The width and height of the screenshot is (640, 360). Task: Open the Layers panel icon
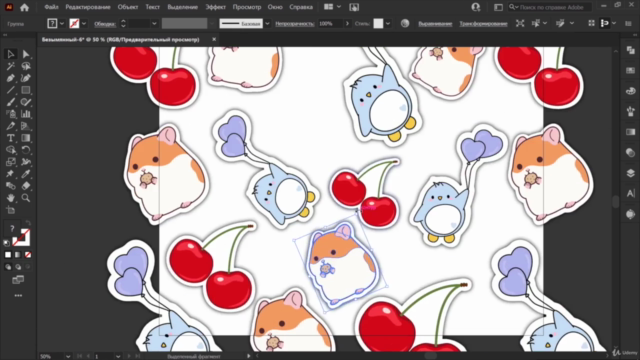point(631,173)
